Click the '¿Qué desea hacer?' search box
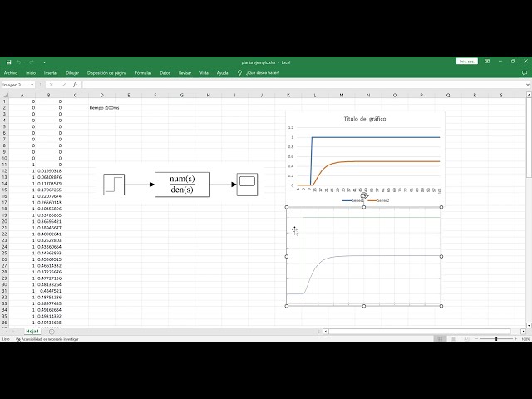This screenshot has height=399, width=532. (x=263, y=73)
